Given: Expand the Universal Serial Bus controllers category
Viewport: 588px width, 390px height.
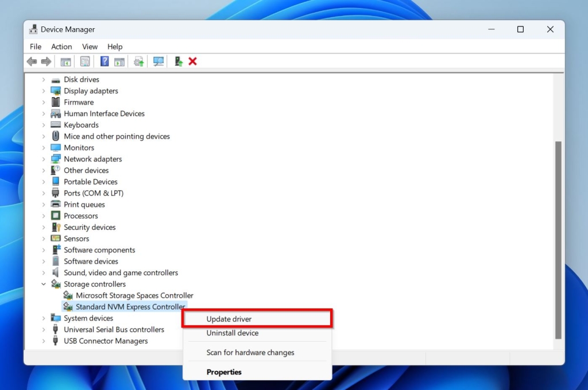Looking at the screenshot, I should coord(44,329).
